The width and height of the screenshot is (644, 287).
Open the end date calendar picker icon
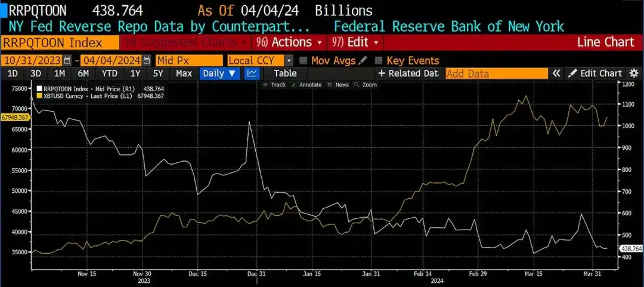click(x=147, y=61)
